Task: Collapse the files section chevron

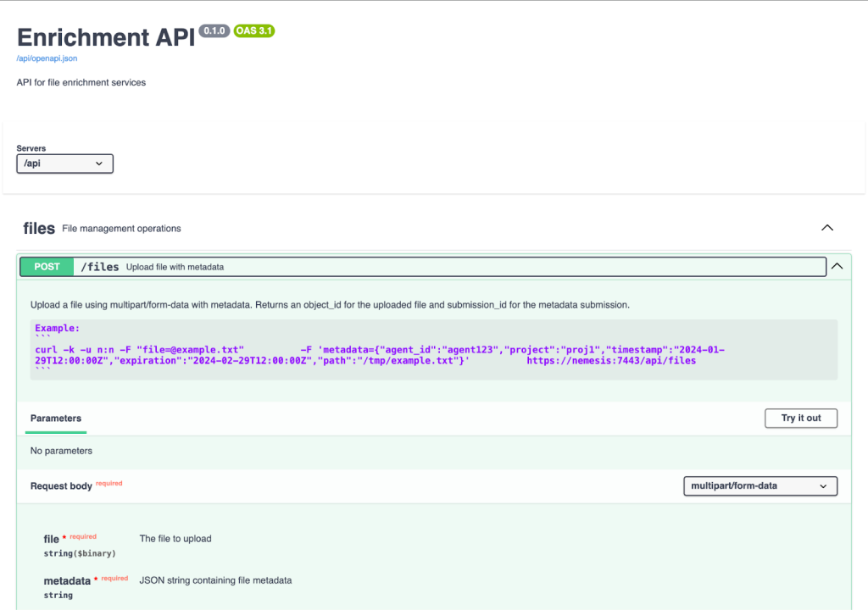Action: [x=827, y=228]
